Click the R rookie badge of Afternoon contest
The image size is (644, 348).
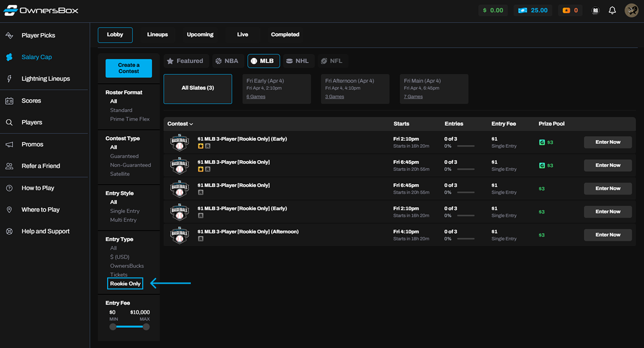(200, 239)
